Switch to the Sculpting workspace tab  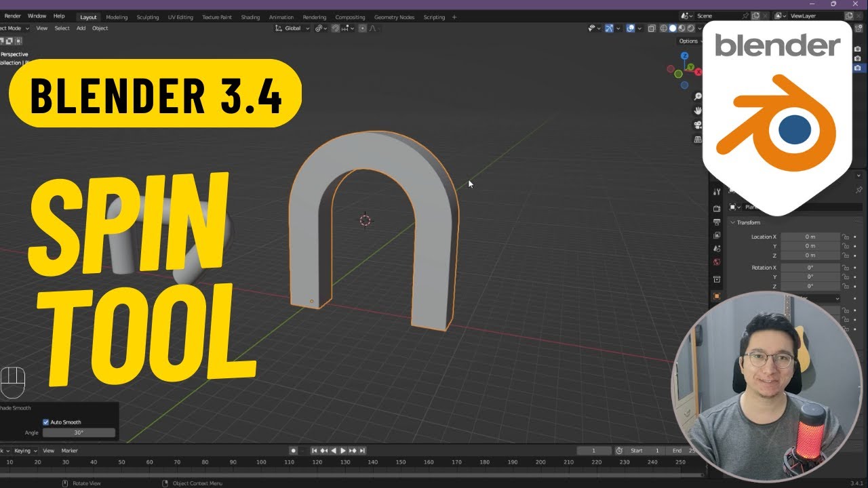pos(148,17)
